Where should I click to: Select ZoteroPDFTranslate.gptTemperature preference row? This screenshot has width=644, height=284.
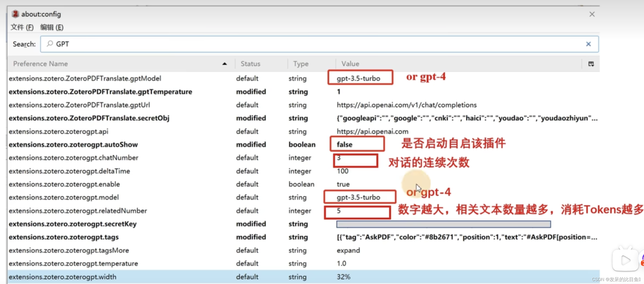[x=304, y=92]
